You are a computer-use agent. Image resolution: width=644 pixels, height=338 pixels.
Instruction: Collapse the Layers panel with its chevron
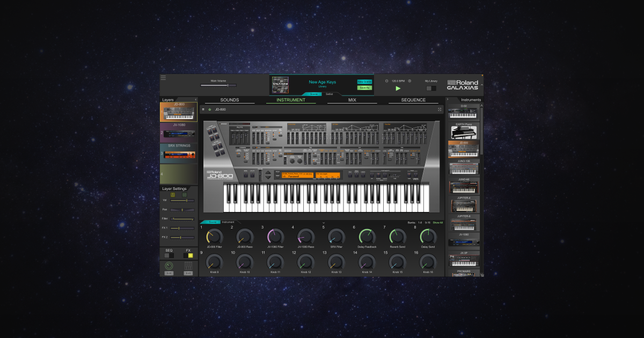pos(195,99)
